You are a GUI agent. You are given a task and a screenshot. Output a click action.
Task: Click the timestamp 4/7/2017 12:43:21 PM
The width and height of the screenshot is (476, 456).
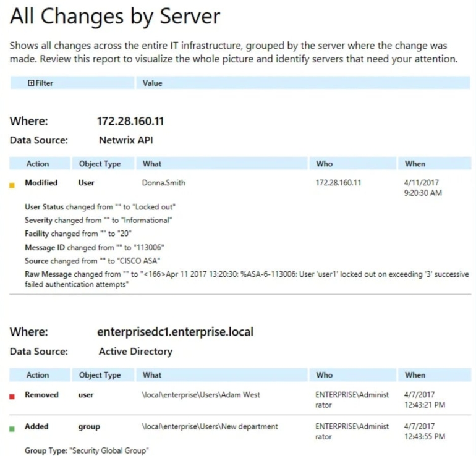tap(425, 400)
